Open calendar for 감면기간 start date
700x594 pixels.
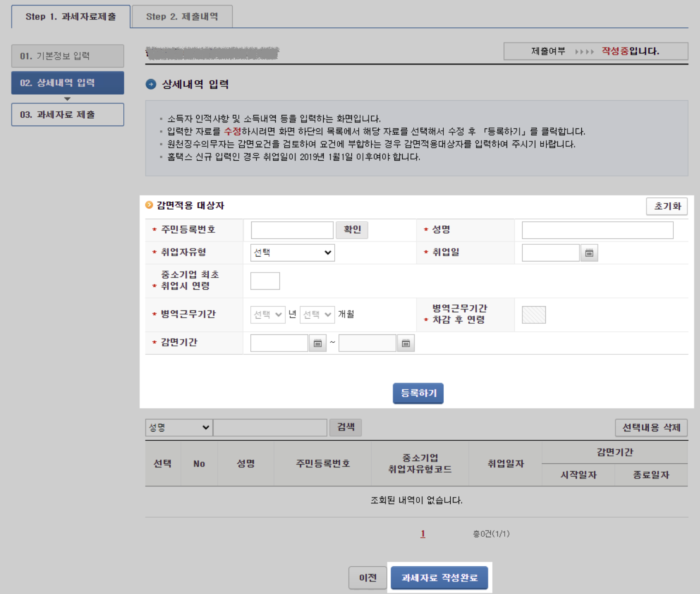[x=317, y=343]
